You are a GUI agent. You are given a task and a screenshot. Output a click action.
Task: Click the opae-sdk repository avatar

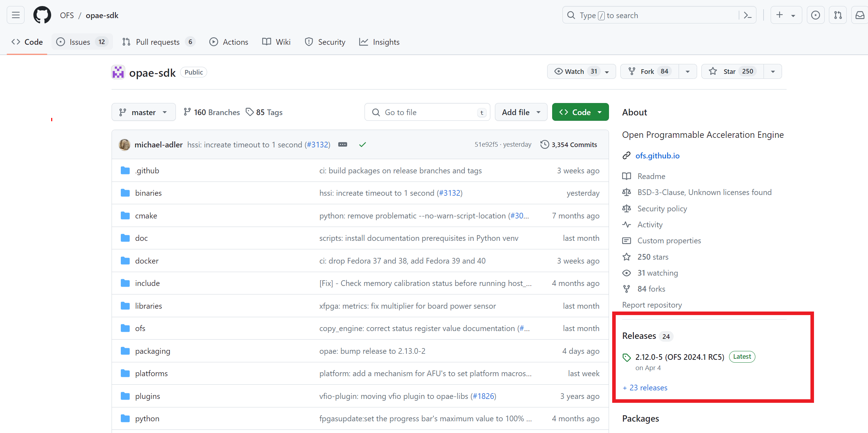[118, 72]
